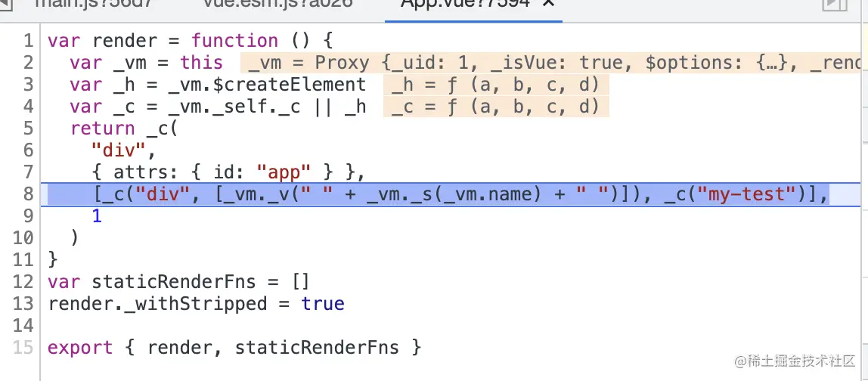Click 'staticRenderFns = []' on line 12

pos(201,282)
